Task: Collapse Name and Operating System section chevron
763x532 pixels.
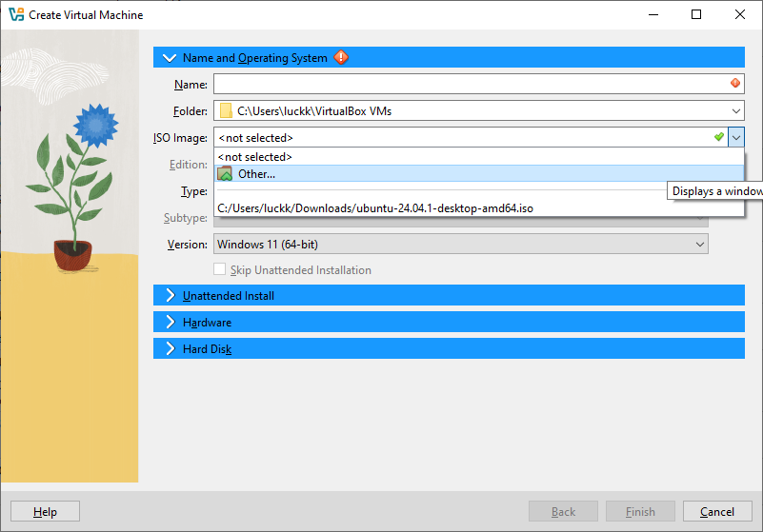Action: pos(170,58)
